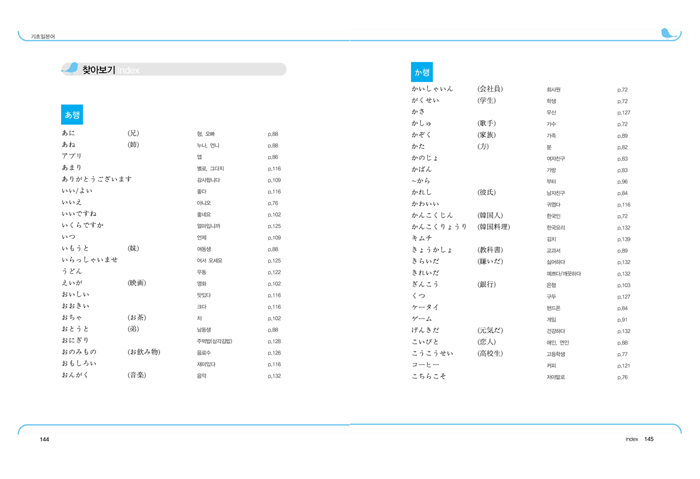Click the こちらこそ index entry

tap(431, 377)
